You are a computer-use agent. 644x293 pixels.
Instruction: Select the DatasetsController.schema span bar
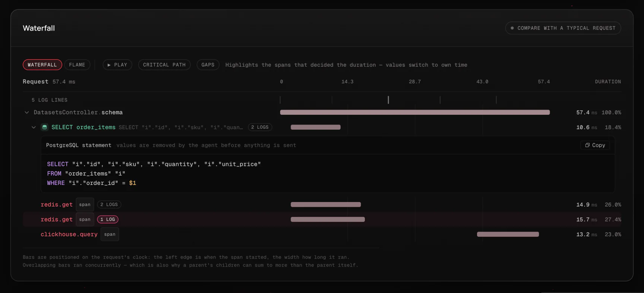point(415,112)
